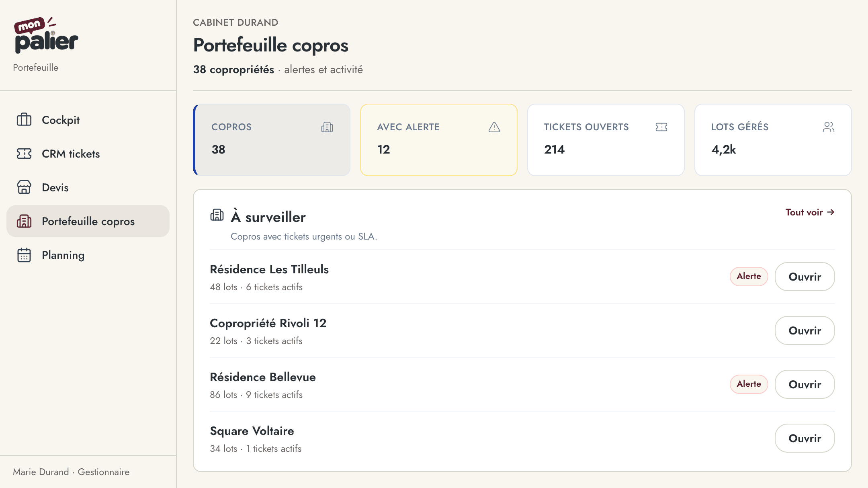Image resolution: width=868 pixels, height=488 pixels.
Task: Select the Avec alerte 12 card
Action: [x=439, y=140]
